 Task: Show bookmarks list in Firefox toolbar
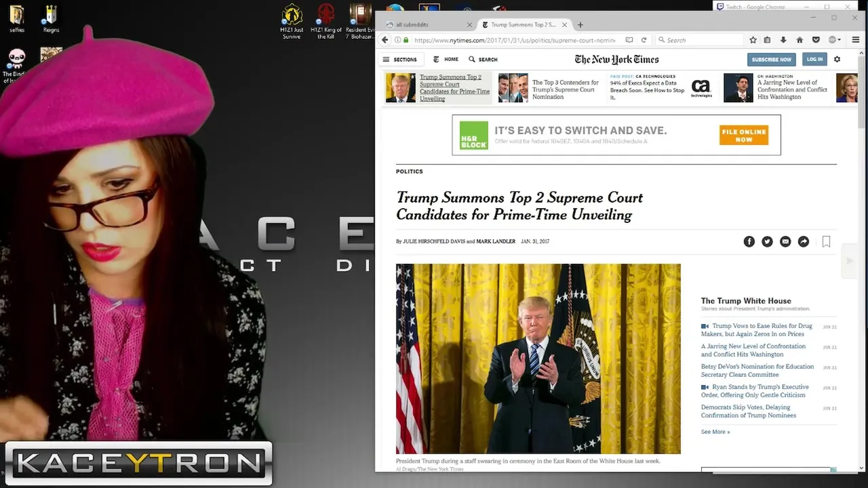point(768,40)
